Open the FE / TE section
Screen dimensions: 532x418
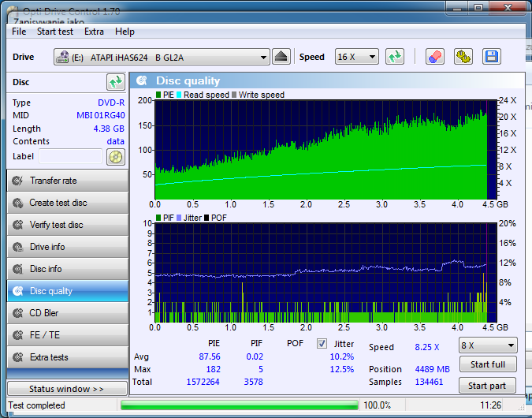click(68, 335)
